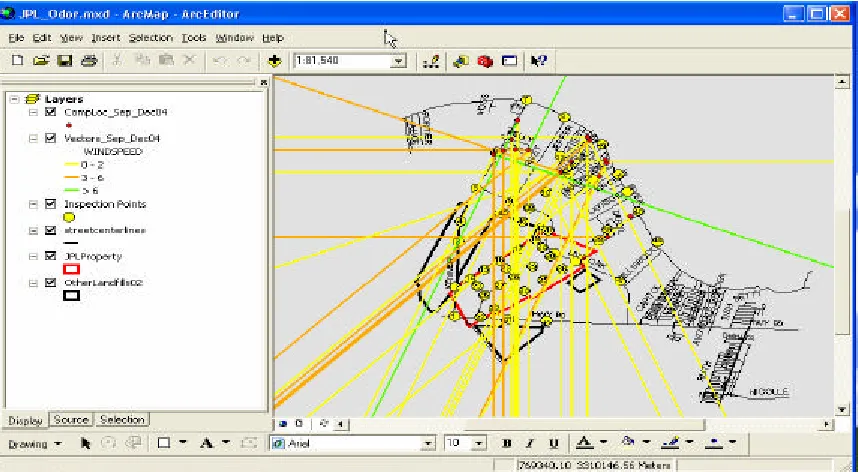The image size is (858, 472).
Task: Collapse the Vectors_Sep_Dec04 legend
Action: pyautogui.click(x=33, y=138)
